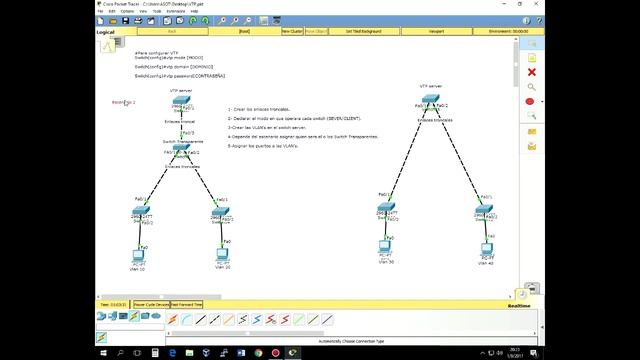The width and height of the screenshot is (640, 360).
Task: Open the File menu
Action: coord(100,11)
